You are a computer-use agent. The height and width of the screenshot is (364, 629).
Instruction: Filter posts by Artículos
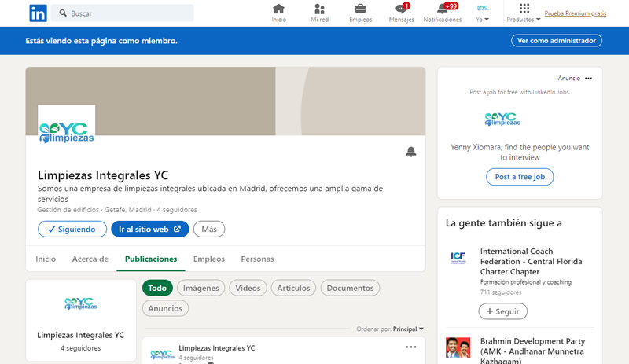coord(293,288)
